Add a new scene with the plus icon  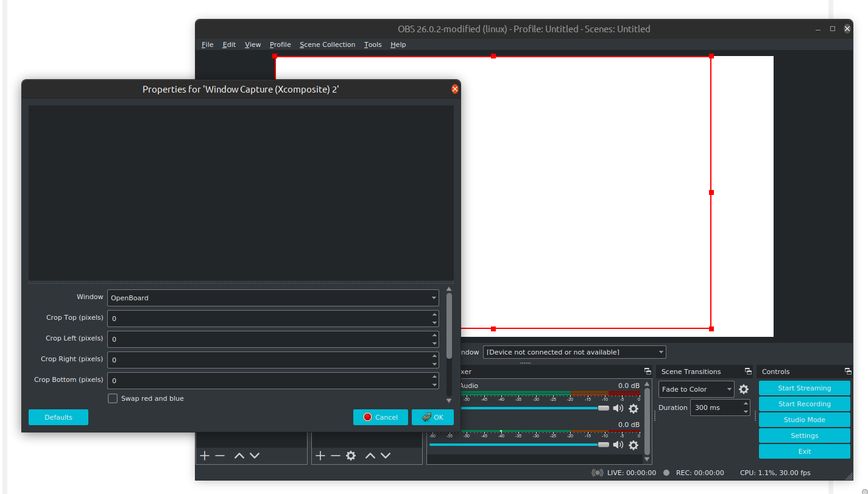tap(203, 455)
